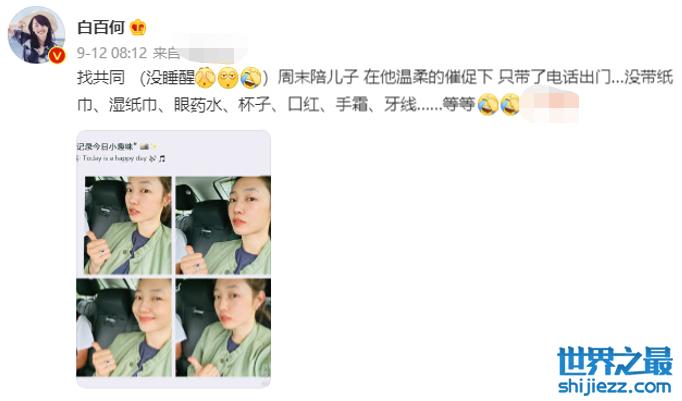Viewport: 682px width, 401px height.
Task: Click the 世界之最 watermark logo
Action: pos(615,361)
